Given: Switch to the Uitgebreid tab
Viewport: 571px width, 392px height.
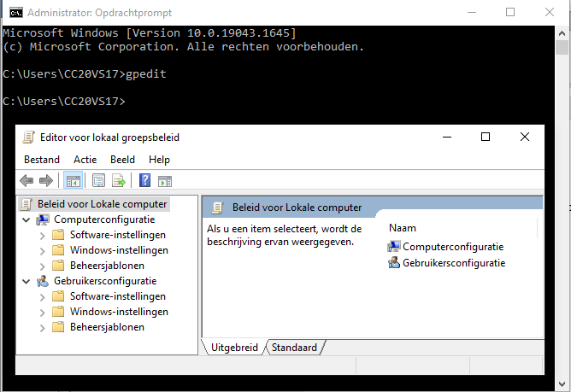Looking at the screenshot, I should pos(234,348).
